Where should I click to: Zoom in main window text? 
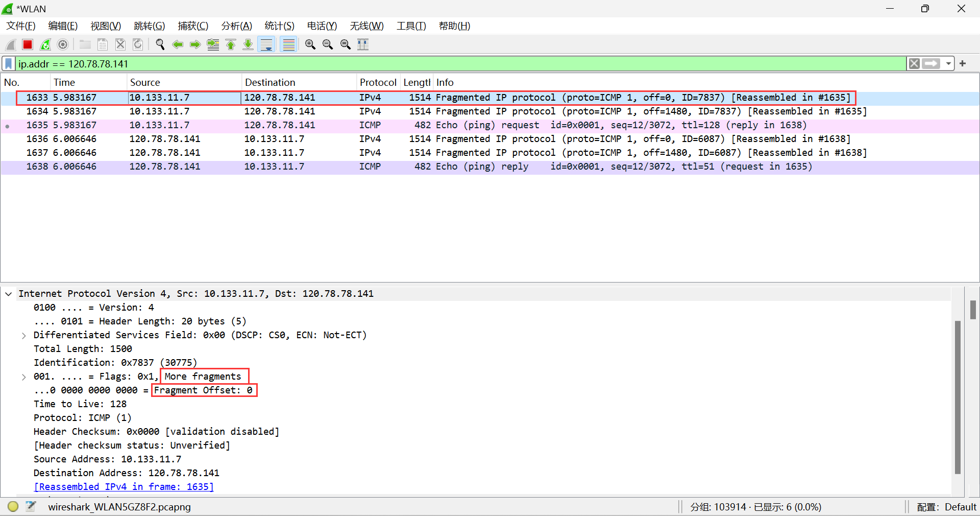click(310, 44)
